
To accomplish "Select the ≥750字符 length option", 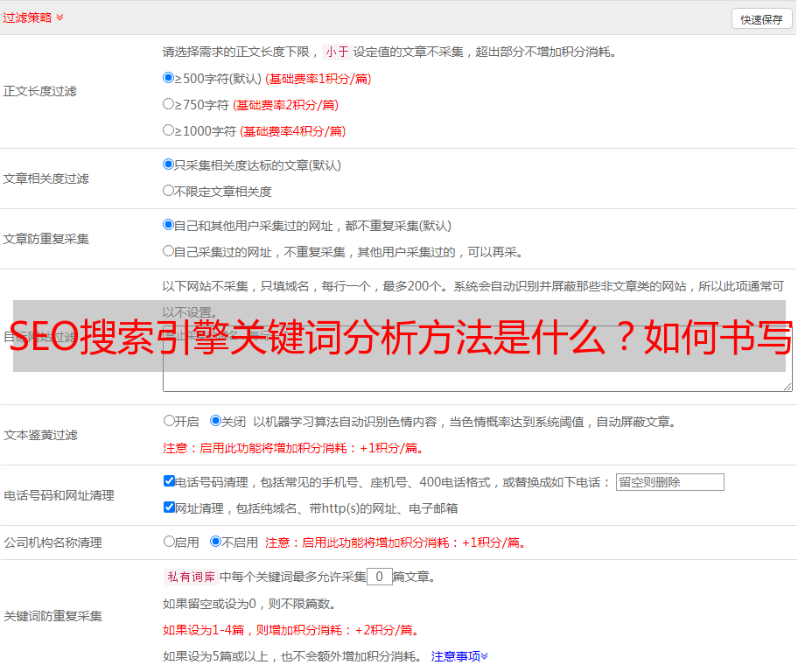I will coord(169,104).
